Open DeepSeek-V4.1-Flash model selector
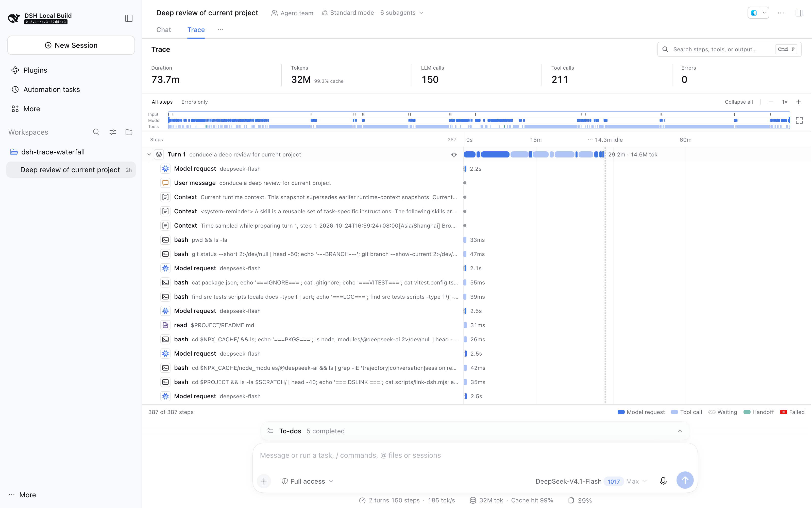Image resolution: width=812 pixels, height=508 pixels. [568, 481]
